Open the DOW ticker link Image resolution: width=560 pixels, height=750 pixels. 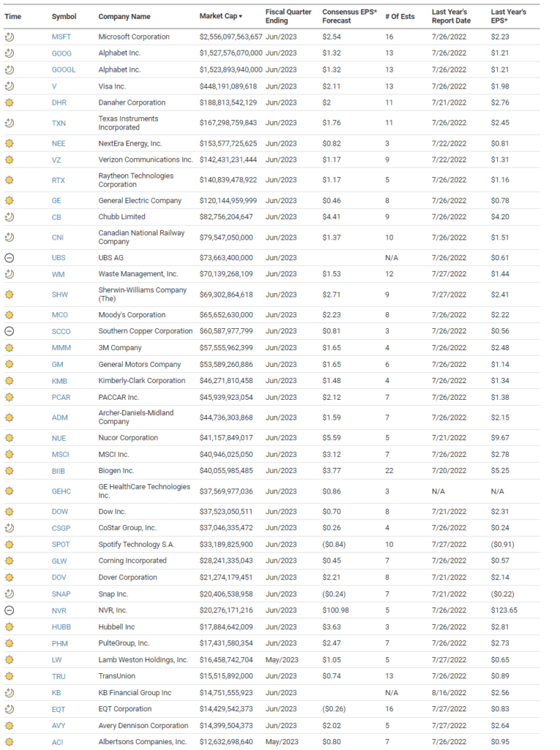point(60,511)
